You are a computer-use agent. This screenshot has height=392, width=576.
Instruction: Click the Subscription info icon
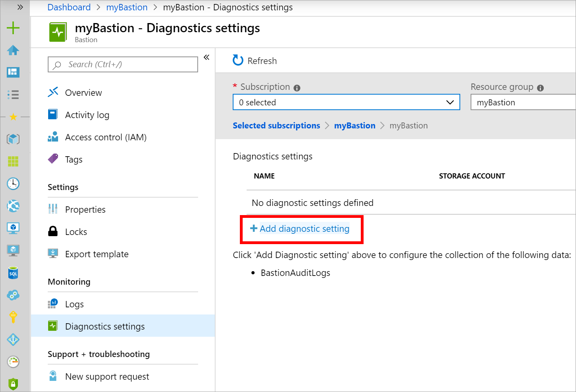coord(297,88)
